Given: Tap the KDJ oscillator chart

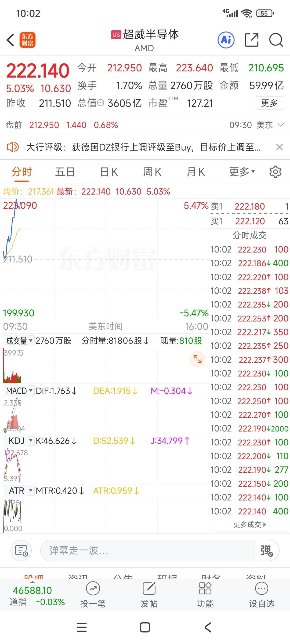Looking at the screenshot, I should pyautogui.click(x=106, y=465).
